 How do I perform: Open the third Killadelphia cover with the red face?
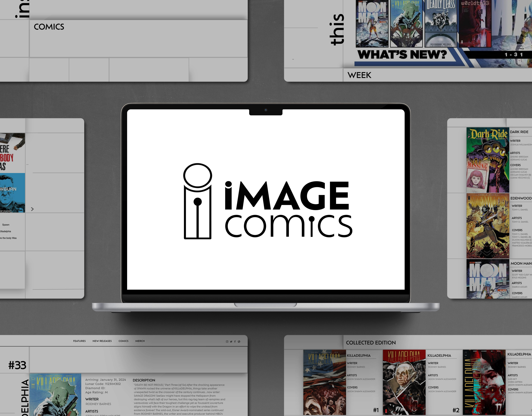click(484, 382)
